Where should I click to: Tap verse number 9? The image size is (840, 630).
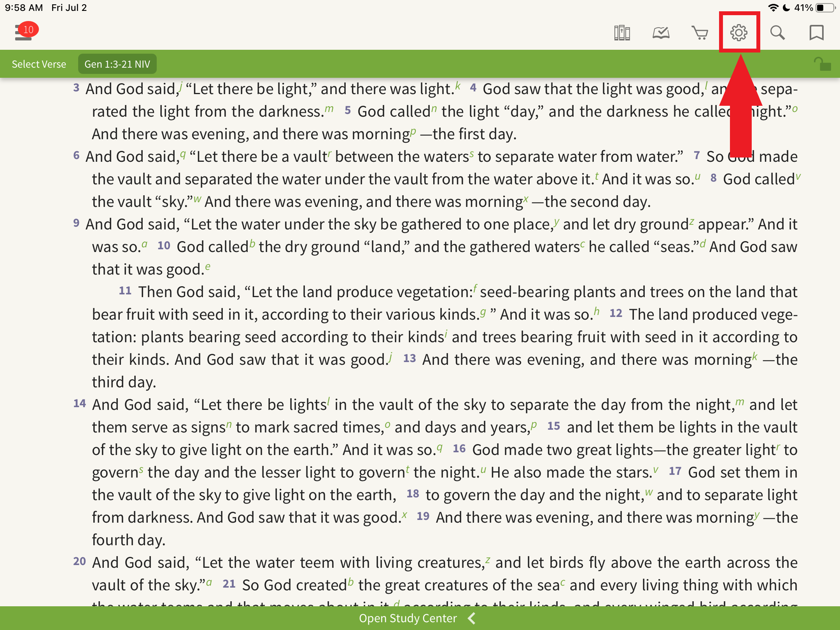[76, 223]
